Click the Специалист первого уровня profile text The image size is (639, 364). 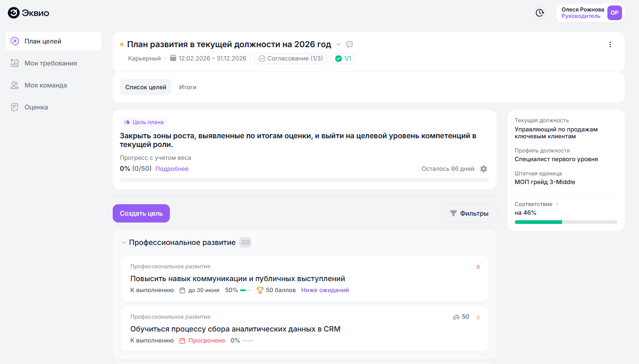tap(556, 159)
